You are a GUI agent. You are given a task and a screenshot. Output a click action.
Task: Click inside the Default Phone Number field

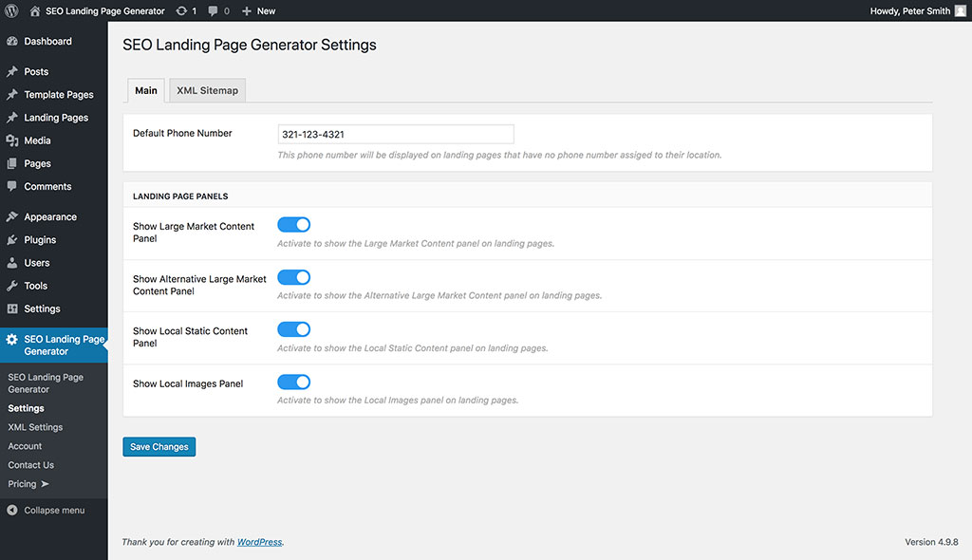click(395, 133)
